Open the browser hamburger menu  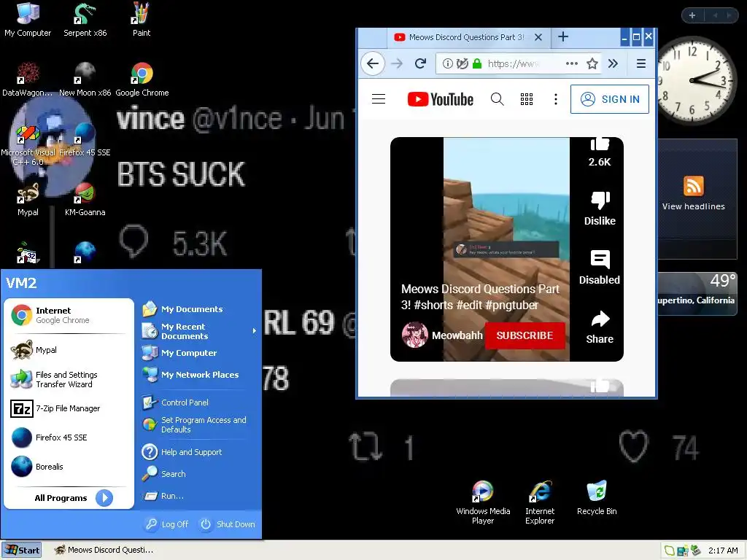point(641,63)
